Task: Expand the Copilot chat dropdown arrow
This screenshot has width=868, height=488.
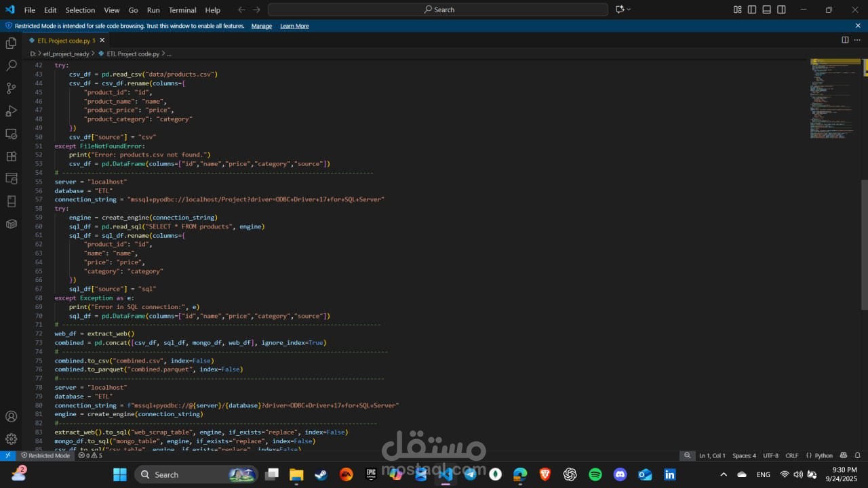Action: pos(629,9)
